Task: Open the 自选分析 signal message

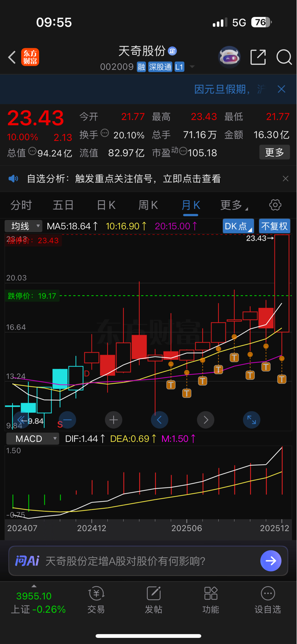Action: tap(124, 179)
